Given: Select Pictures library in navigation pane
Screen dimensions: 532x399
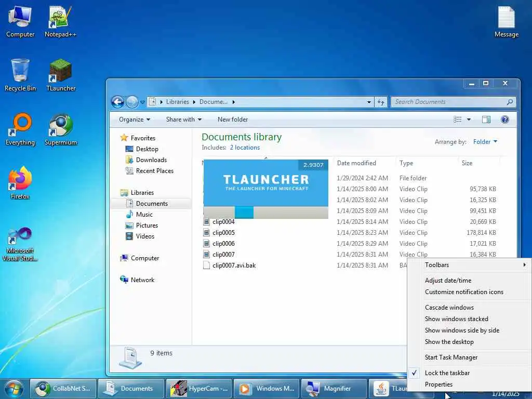Looking at the screenshot, I should point(147,225).
